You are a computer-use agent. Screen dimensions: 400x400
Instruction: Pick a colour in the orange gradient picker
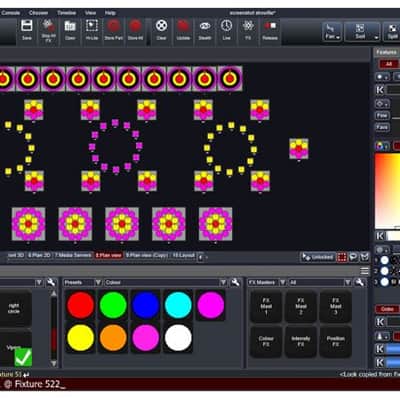coord(387,191)
